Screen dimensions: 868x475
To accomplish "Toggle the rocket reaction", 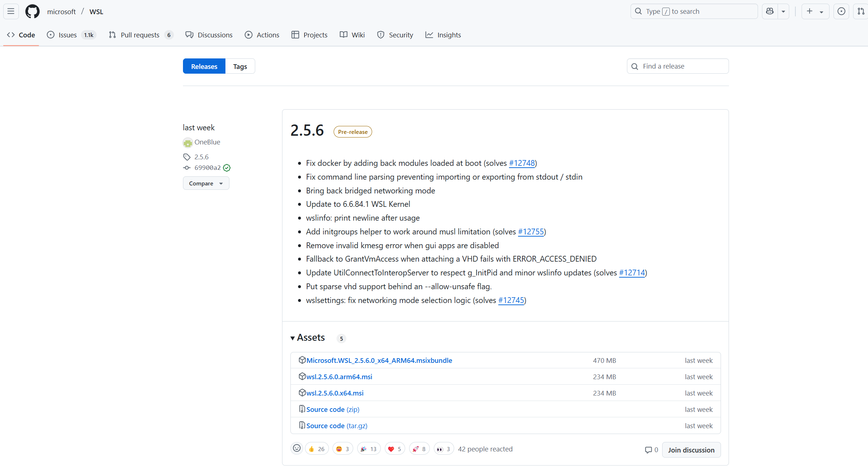I will [x=419, y=449].
